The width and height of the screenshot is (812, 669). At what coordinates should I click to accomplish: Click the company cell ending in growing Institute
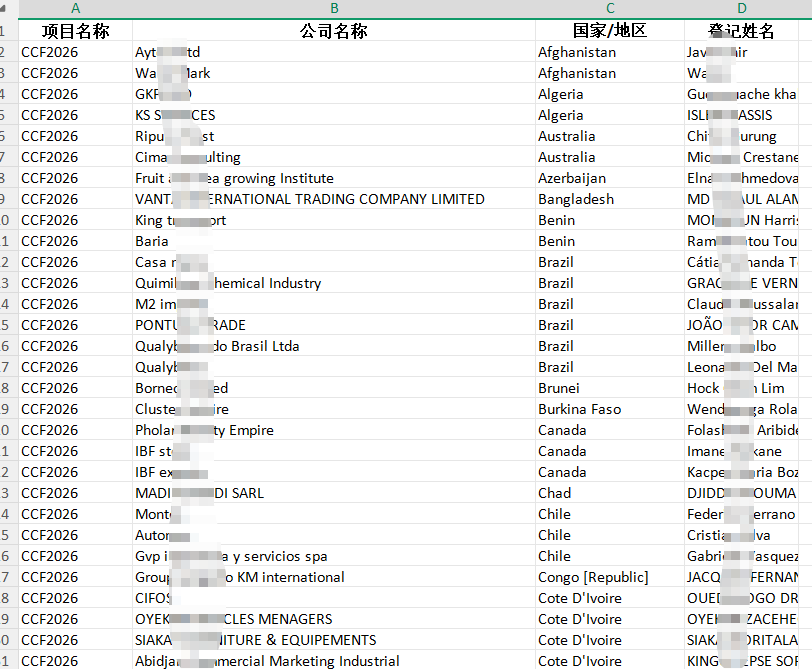(333, 178)
